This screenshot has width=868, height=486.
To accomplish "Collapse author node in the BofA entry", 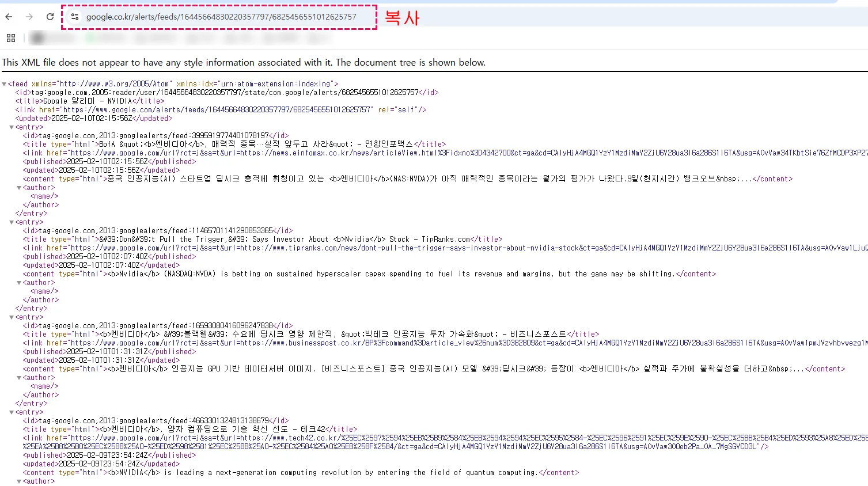I will click(x=19, y=188).
